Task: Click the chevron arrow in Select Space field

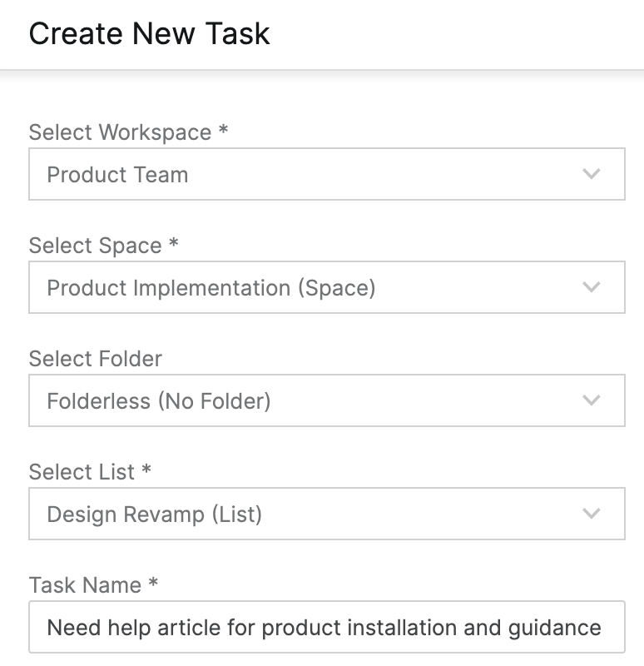Action: click(x=592, y=288)
